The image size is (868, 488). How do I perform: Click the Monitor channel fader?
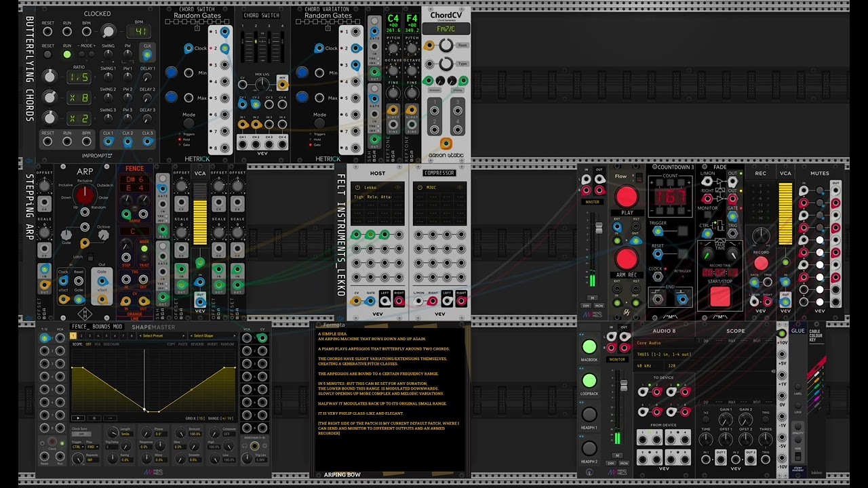(623, 386)
